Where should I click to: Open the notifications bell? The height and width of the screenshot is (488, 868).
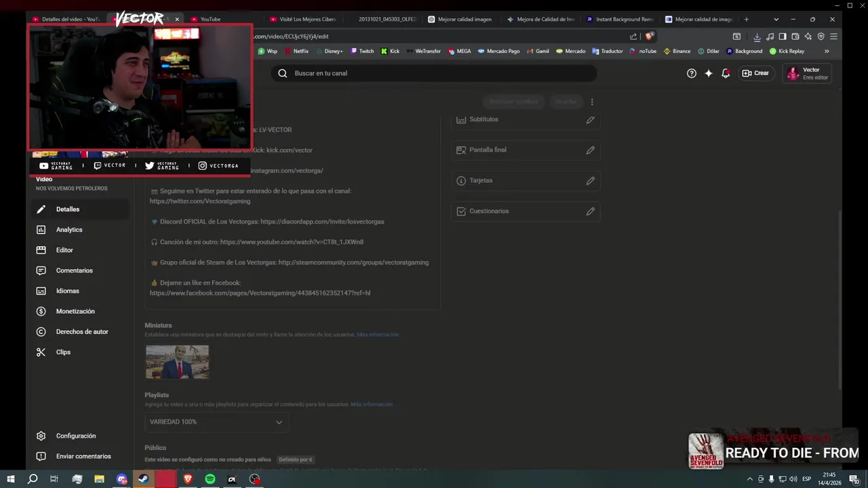[726, 73]
